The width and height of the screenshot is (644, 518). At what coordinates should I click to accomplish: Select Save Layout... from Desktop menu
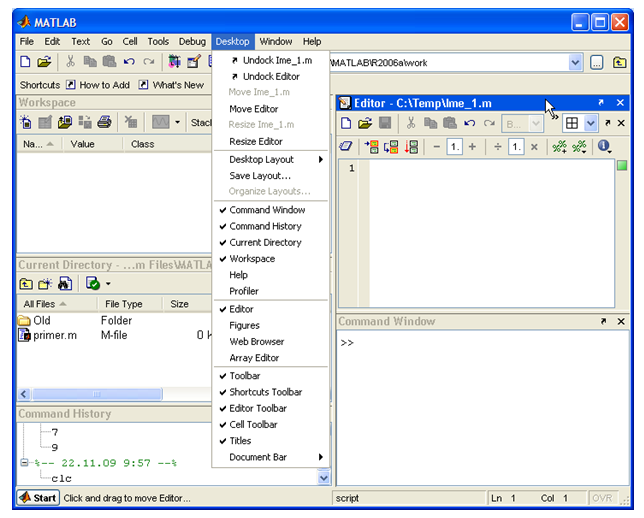(x=270, y=176)
